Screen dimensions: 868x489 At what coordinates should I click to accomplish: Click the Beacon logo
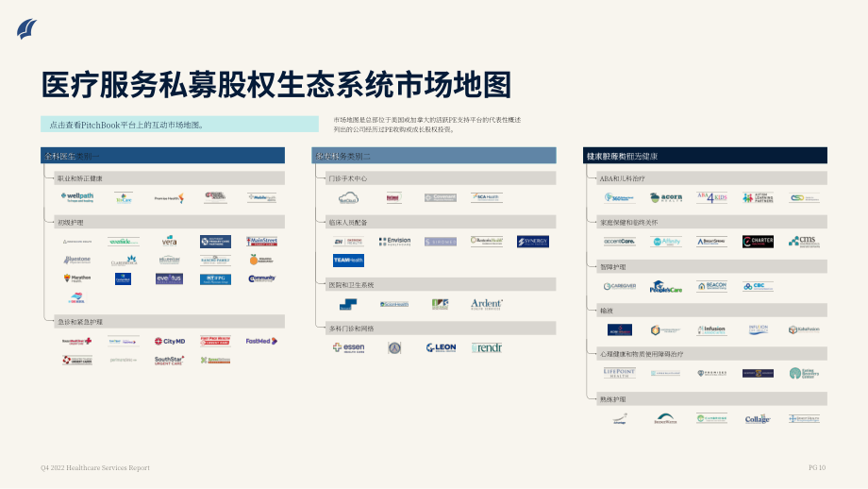coord(711,286)
